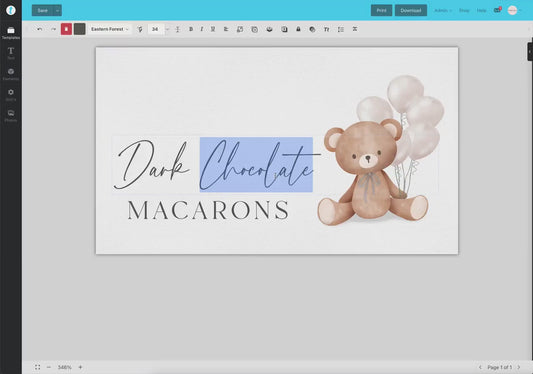Go to the next page arrow
The width and height of the screenshot is (533, 374).
click(x=519, y=367)
